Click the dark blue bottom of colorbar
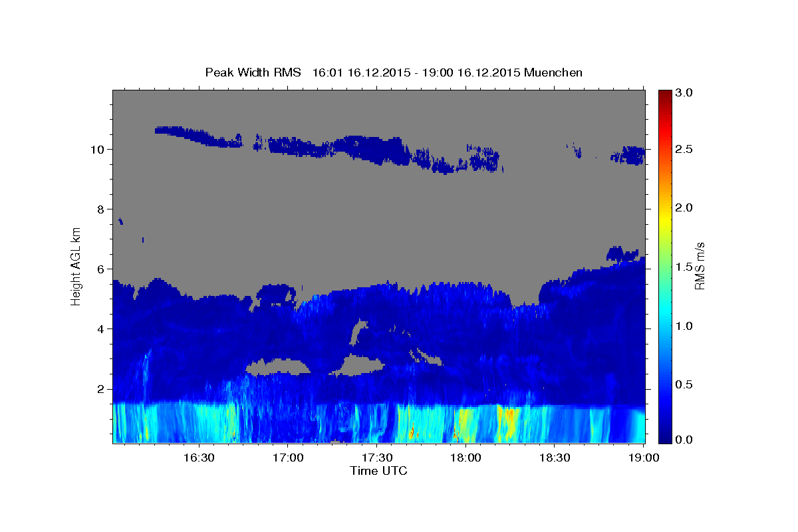The image size is (798, 532). (664, 438)
